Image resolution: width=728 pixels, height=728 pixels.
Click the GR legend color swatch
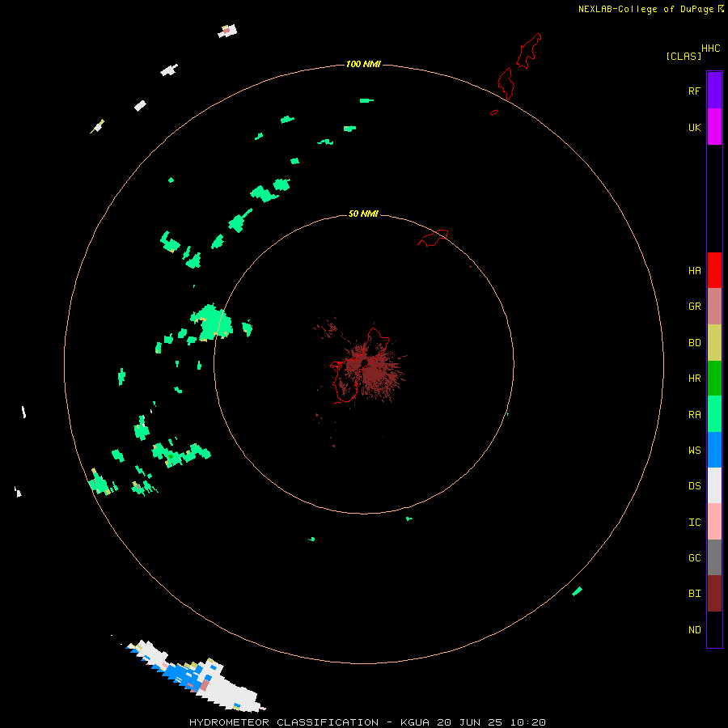(x=714, y=307)
